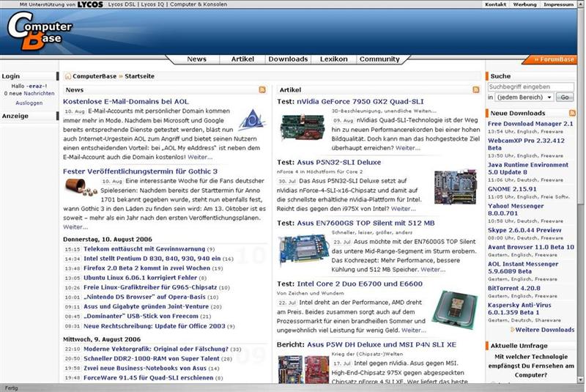
Task: Open the Asus EN7600GS graphics card thumbnail
Action: (303, 250)
